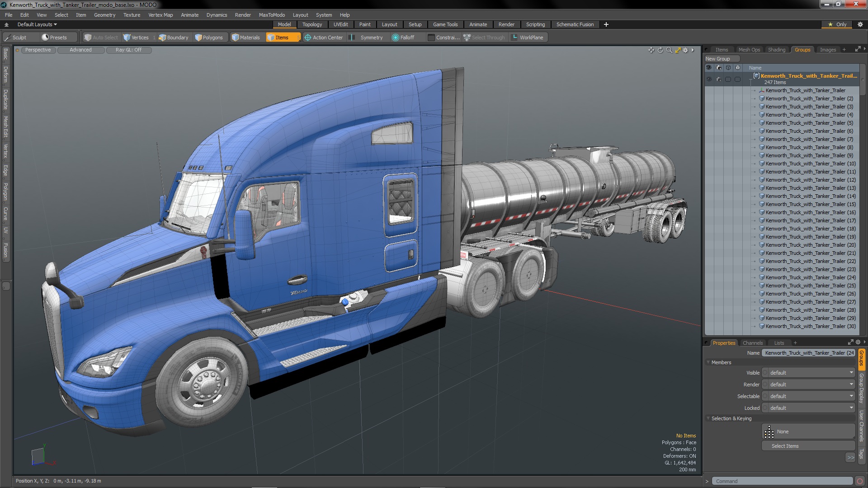Toggle the Select Through option
Screen dimensions: 868x488
coord(484,38)
